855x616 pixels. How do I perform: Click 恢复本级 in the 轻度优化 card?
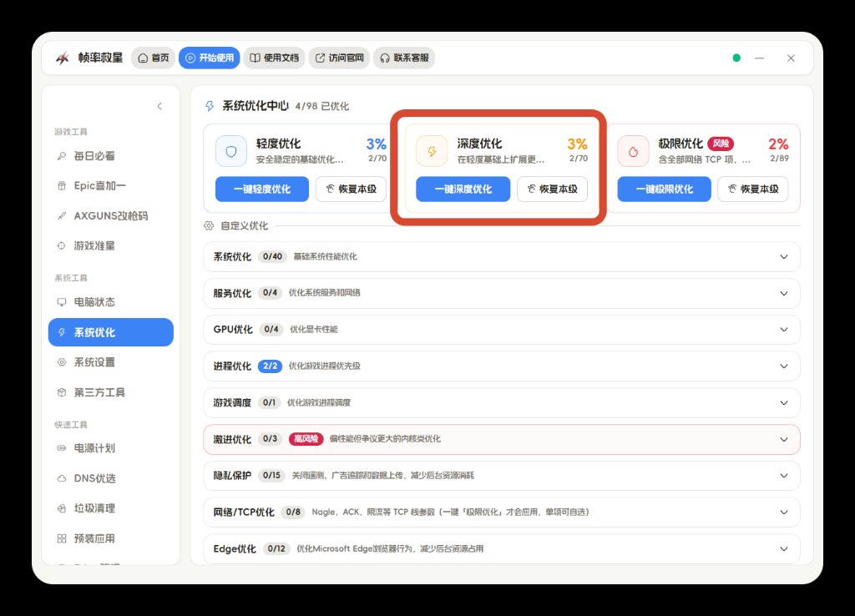coord(352,189)
